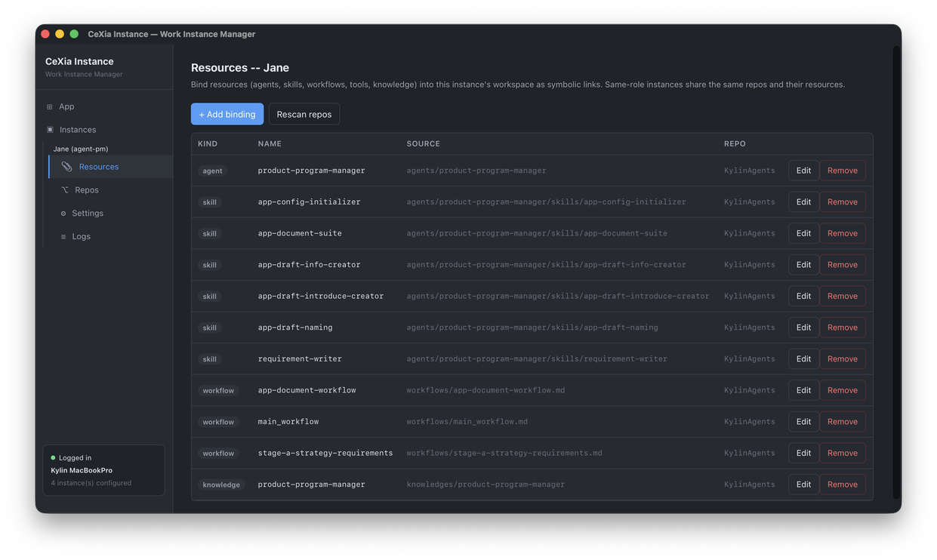Image resolution: width=937 pixels, height=560 pixels.
Task: Remove the requirement-writer skill
Action: [843, 359]
